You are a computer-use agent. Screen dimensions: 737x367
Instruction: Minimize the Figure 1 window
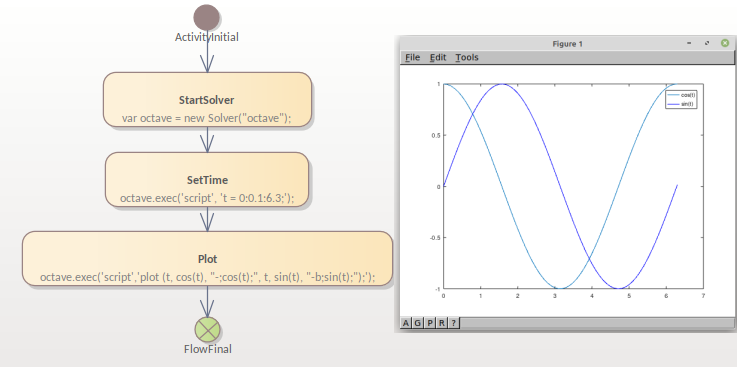(x=689, y=43)
